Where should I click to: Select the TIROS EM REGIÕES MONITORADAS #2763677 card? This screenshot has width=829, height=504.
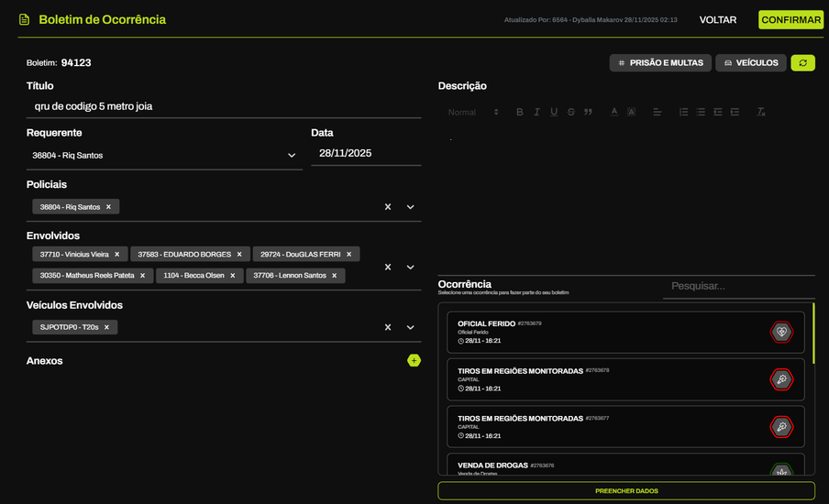tap(625, 427)
